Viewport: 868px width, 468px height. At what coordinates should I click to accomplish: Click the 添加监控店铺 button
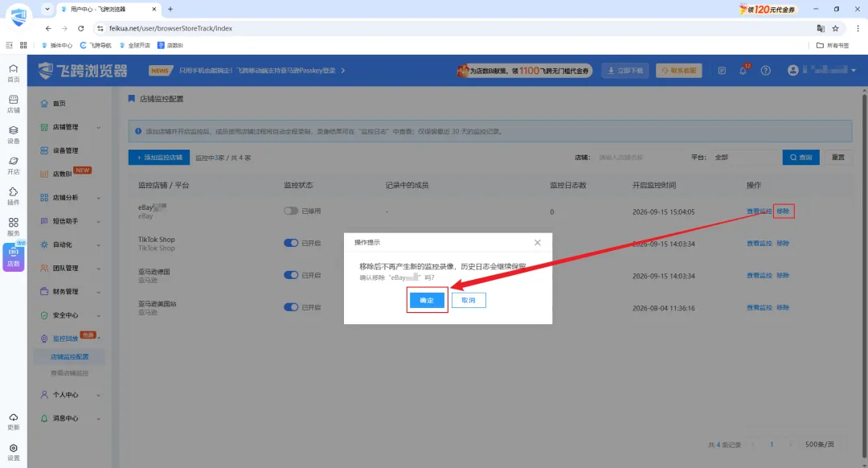[159, 158]
